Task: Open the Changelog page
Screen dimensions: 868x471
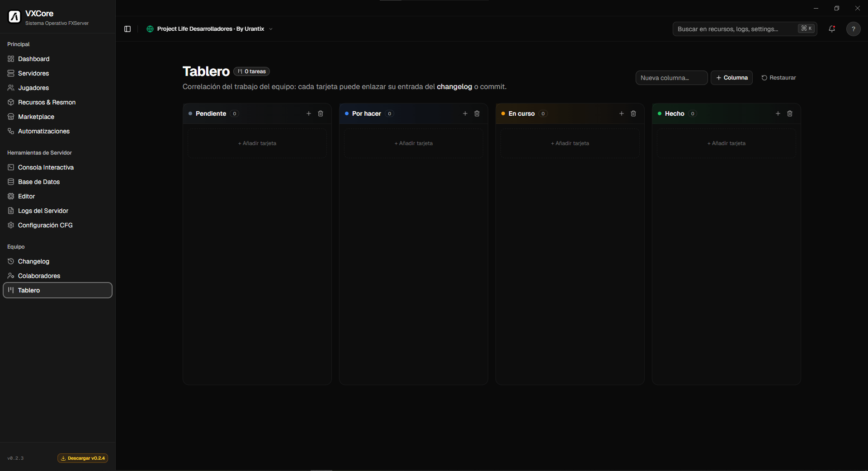Action: [57, 261]
